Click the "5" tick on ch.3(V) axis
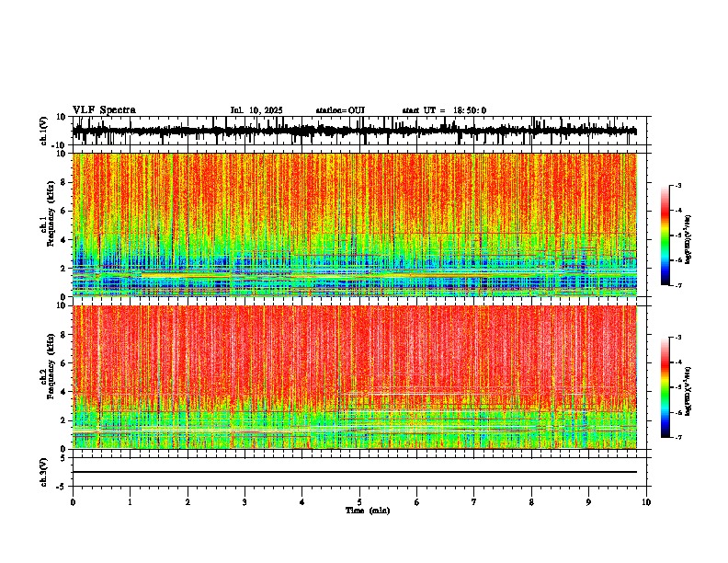Screen dimensions: 728x563 64,458
